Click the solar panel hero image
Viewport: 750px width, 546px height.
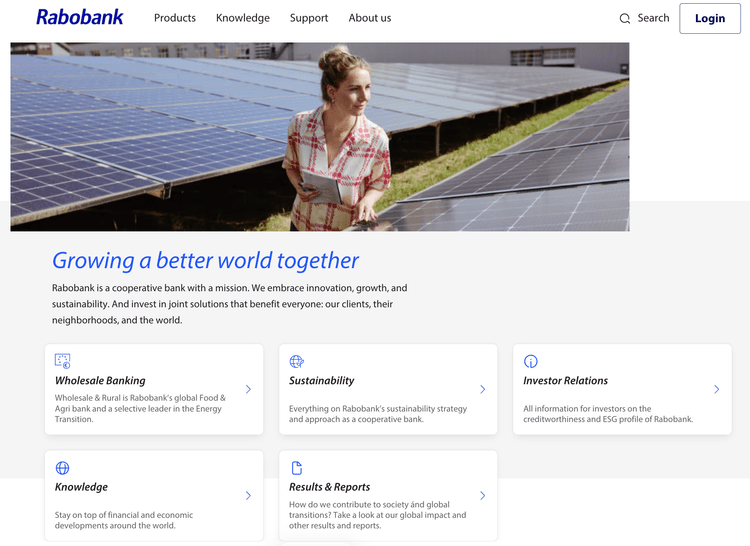320,137
